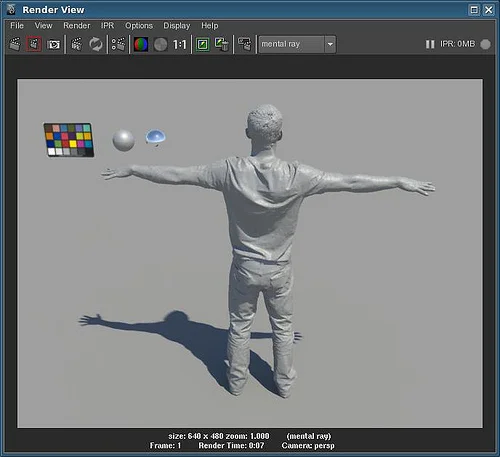This screenshot has width=500, height=457.
Task: Set real size with 1:1 button
Action: pyautogui.click(x=179, y=44)
